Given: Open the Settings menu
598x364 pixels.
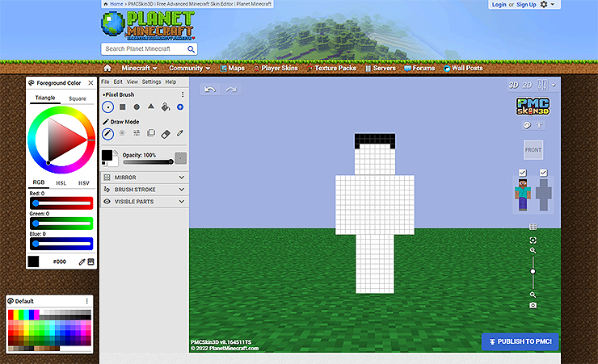Looking at the screenshot, I should coord(151,82).
